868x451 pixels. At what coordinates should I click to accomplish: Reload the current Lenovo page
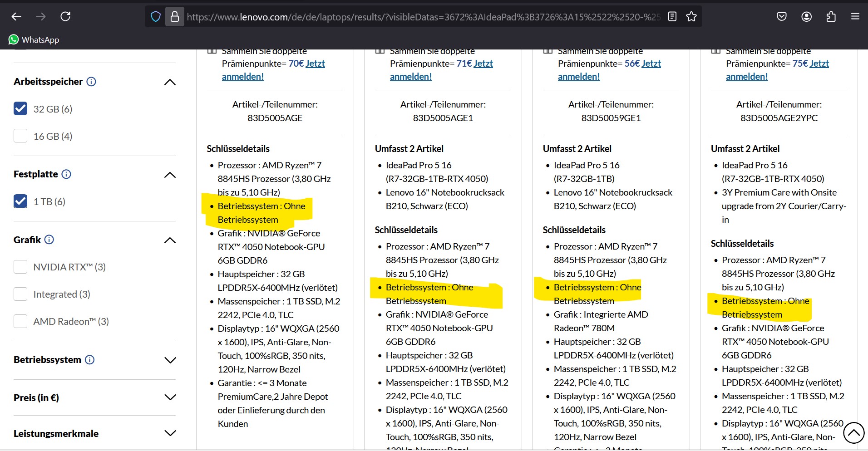(65, 17)
